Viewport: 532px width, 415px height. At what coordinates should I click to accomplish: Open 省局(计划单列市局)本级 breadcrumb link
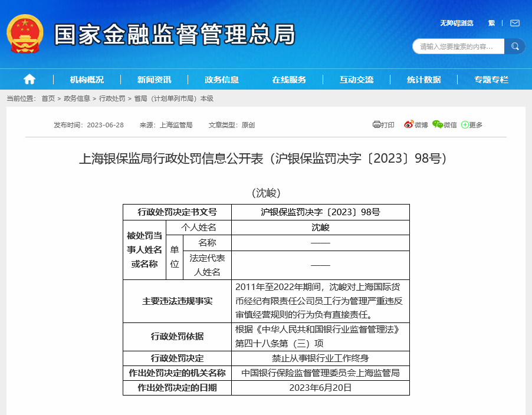click(174, 98)
